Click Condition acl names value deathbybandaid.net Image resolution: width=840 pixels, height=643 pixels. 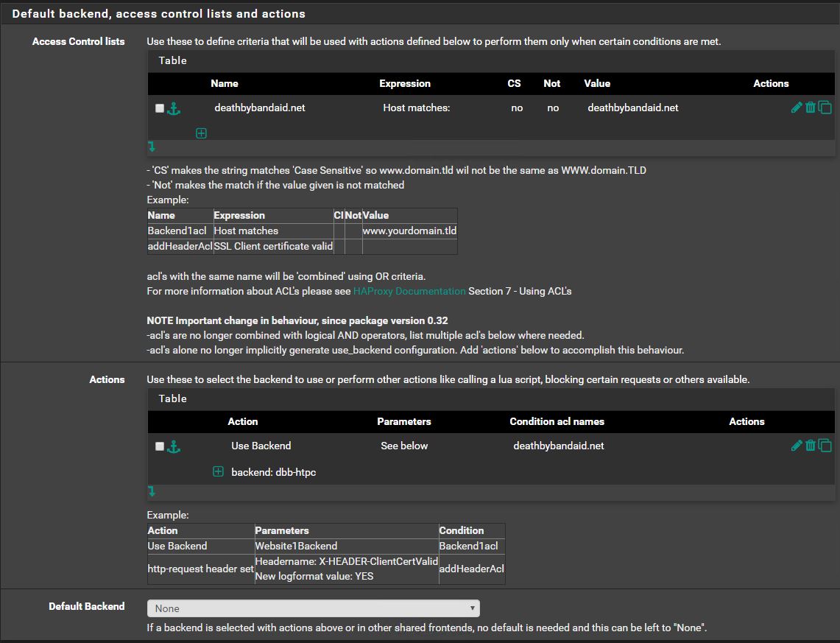tap(558, 446)
